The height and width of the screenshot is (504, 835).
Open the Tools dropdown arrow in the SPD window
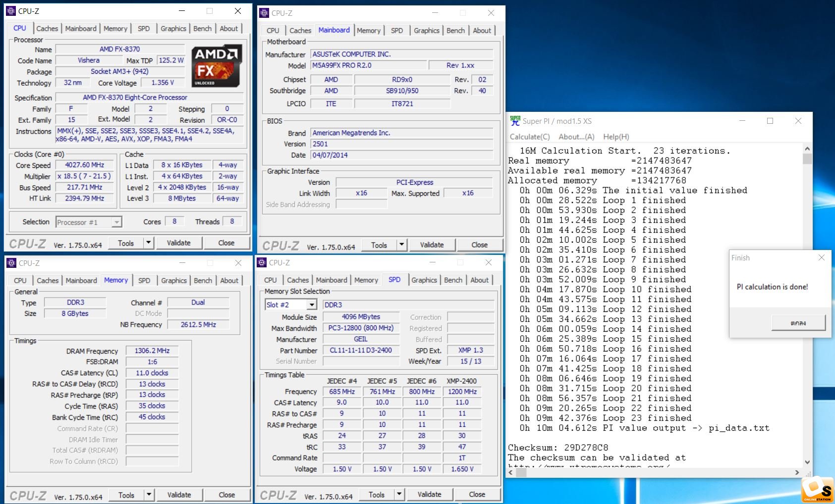399,495
